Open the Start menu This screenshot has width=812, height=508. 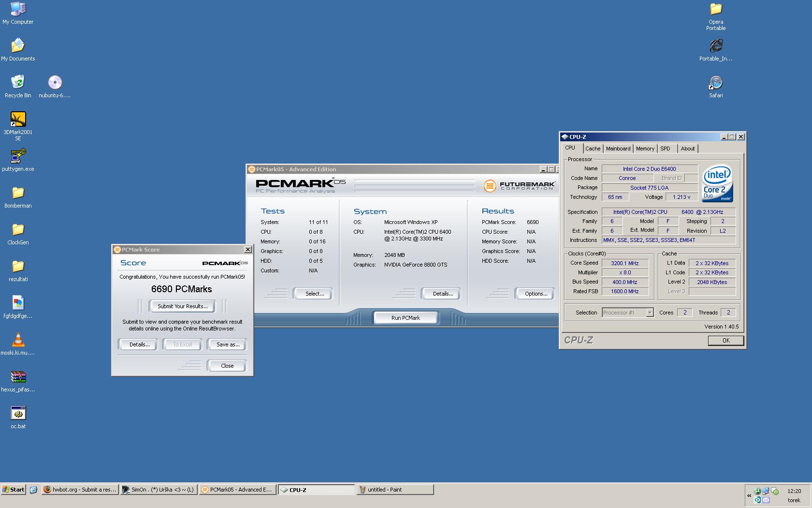pos(14,490)
